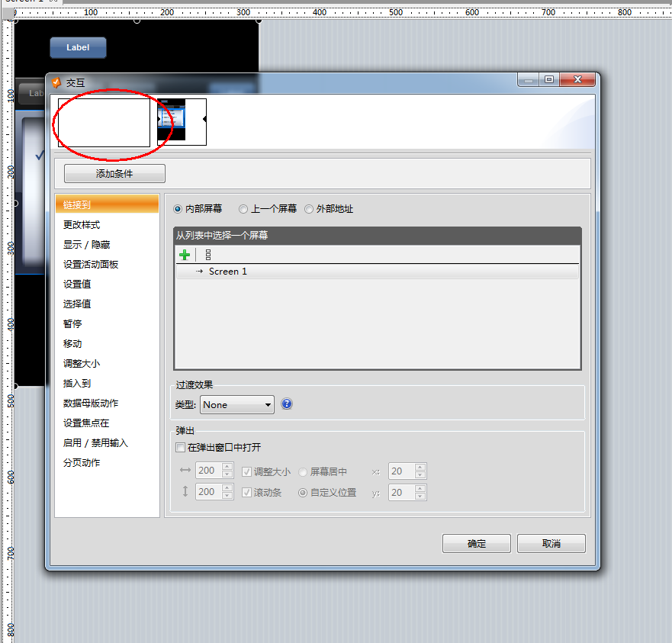Click the tree view icon beside the plus
Screen dimensions: 672x643
click(x=208, y=255)
